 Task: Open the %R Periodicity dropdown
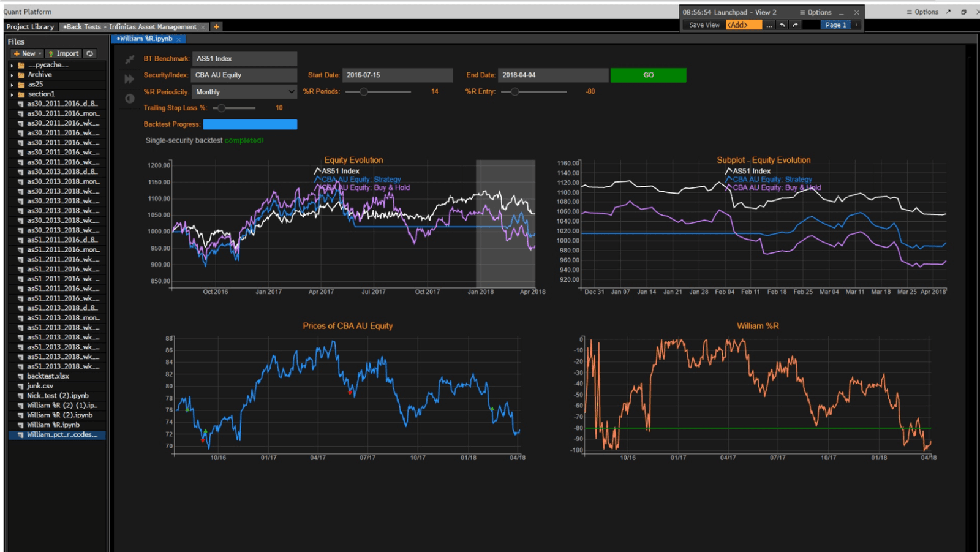pyautogui.click(x=244, y=92)
